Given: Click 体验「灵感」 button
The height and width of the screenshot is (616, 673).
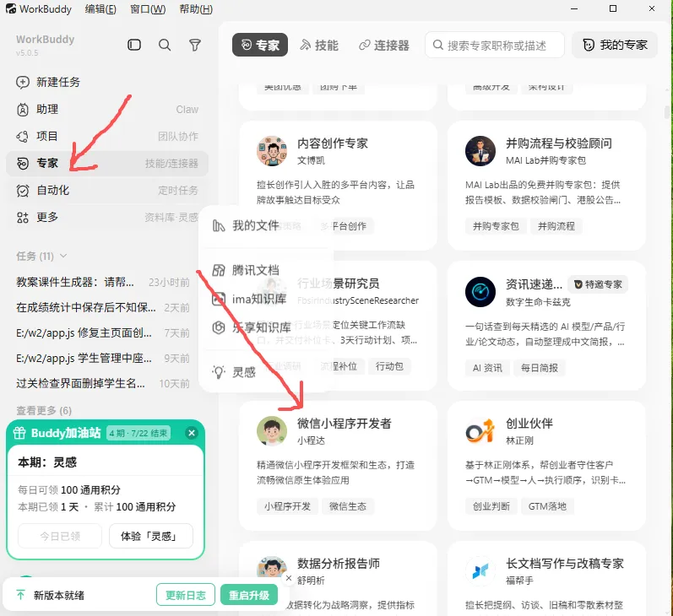Looking at the screenshot, I should pos(150,536).
